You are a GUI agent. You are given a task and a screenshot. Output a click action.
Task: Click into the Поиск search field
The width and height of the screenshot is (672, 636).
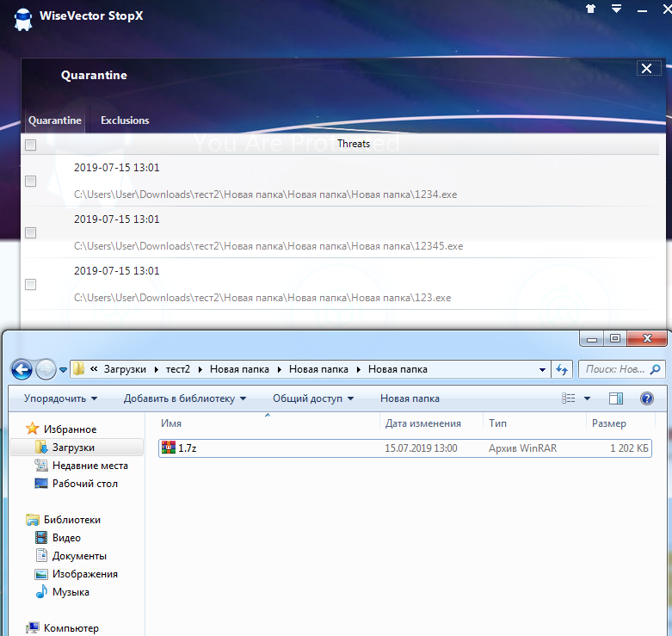coord(614,369)
